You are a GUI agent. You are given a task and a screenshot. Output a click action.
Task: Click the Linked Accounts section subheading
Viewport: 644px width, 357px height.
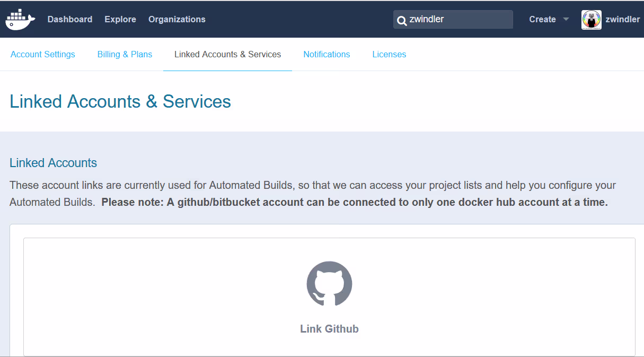tap(53, 163)
